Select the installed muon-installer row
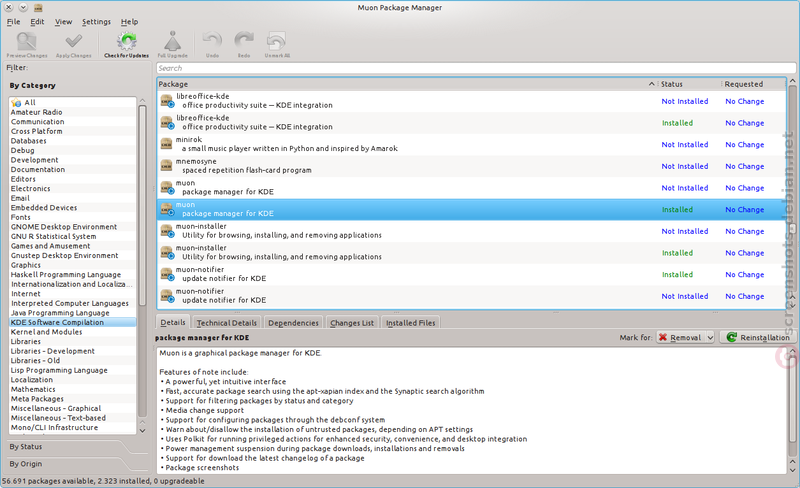The height and width of the screenshot is (488, 800). click(471, 253)
